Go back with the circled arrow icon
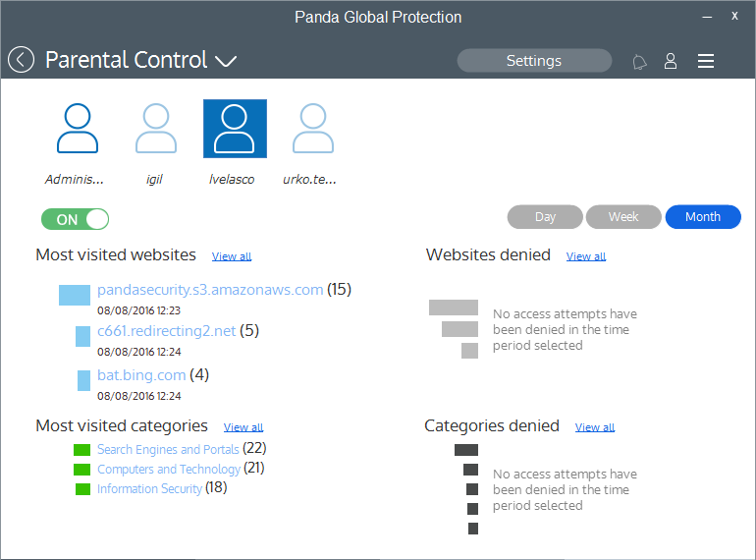This screenshot has height=560, width=756. tap(21, 60)
